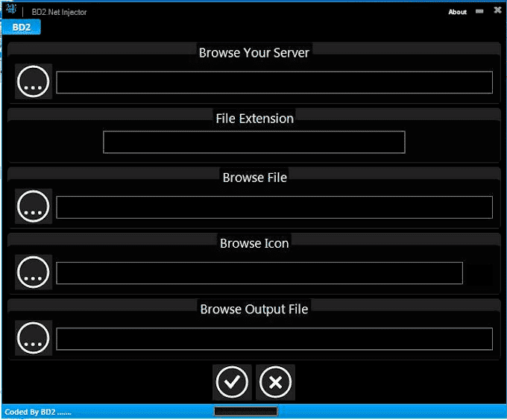
Task: Open the Browse Icon file picker button
Action: [34, 272]
